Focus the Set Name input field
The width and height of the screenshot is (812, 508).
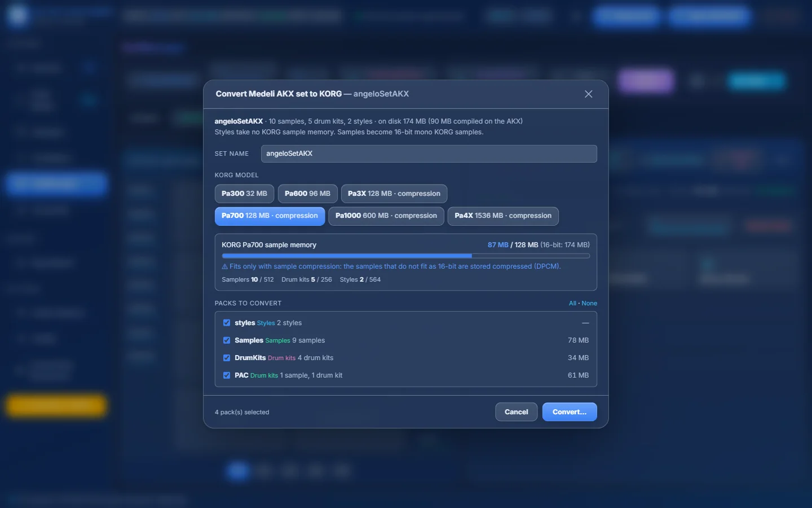(429, 154)
